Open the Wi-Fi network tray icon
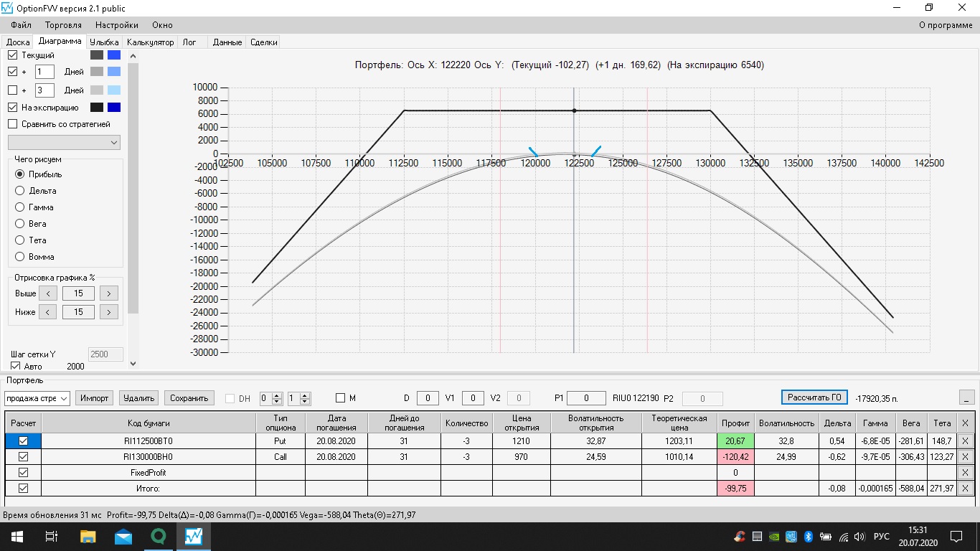This screenshot has height=551, width=980. click(842, 536)
